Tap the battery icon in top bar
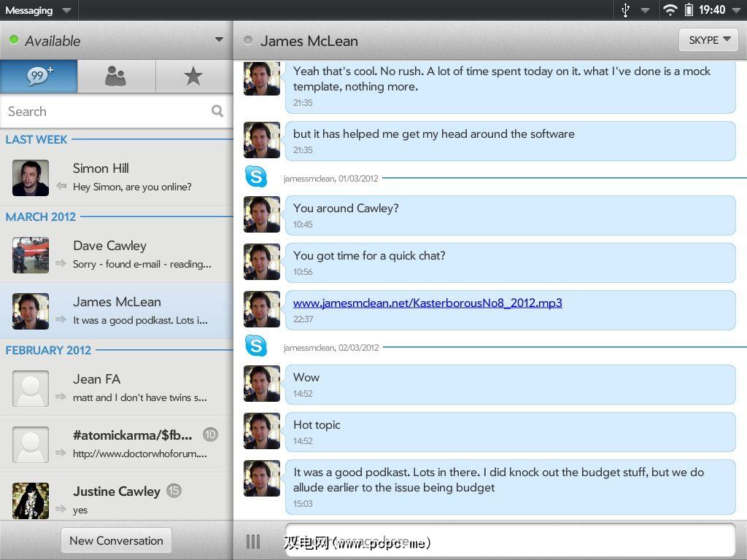 click(688, 10)
